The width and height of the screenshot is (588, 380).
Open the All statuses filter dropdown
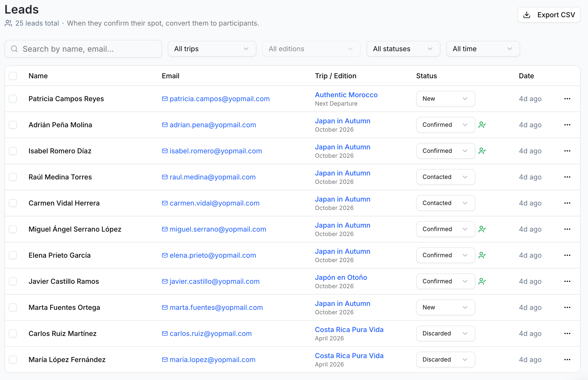click(403, 49)
